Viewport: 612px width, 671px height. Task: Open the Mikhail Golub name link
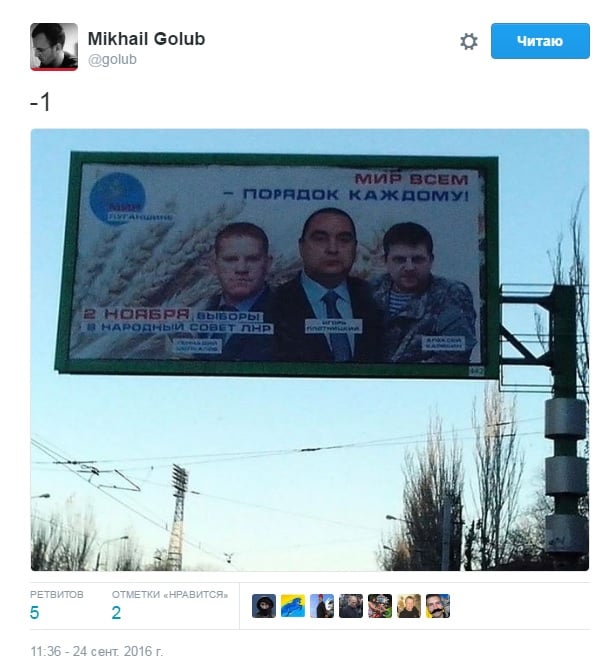point(146,39)
